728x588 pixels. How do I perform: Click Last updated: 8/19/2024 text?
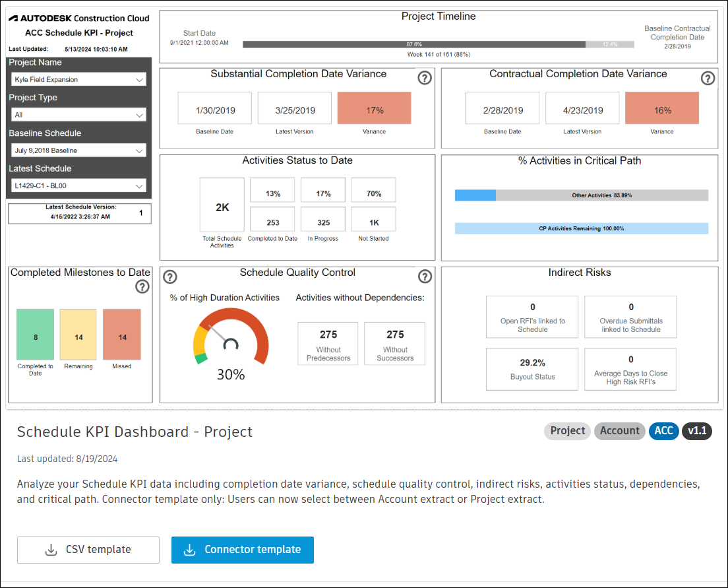click(67, 459)
